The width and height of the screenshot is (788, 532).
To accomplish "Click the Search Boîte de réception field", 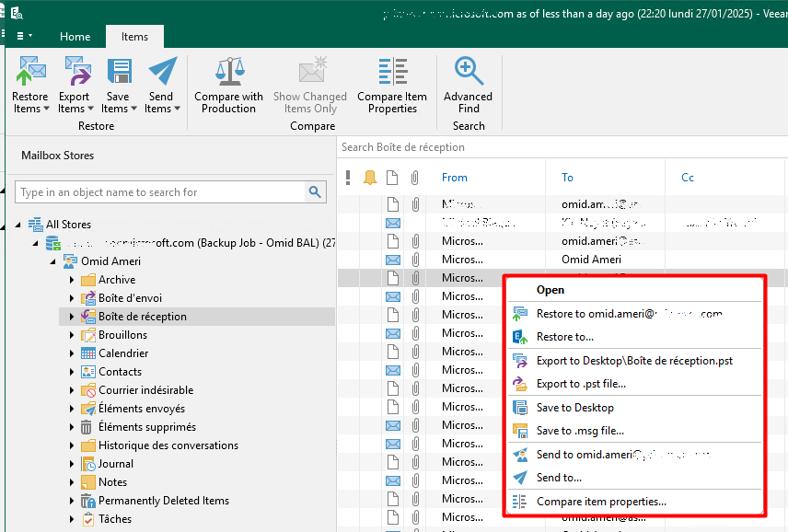I will pos(562,147).
